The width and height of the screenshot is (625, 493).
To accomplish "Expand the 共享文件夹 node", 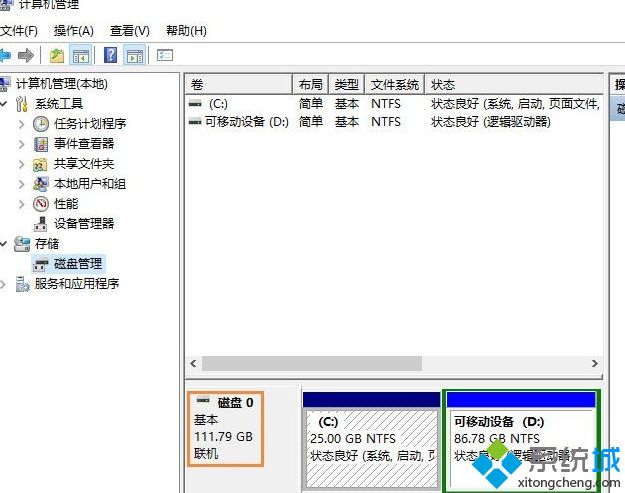I will click(x=22, y=164).
